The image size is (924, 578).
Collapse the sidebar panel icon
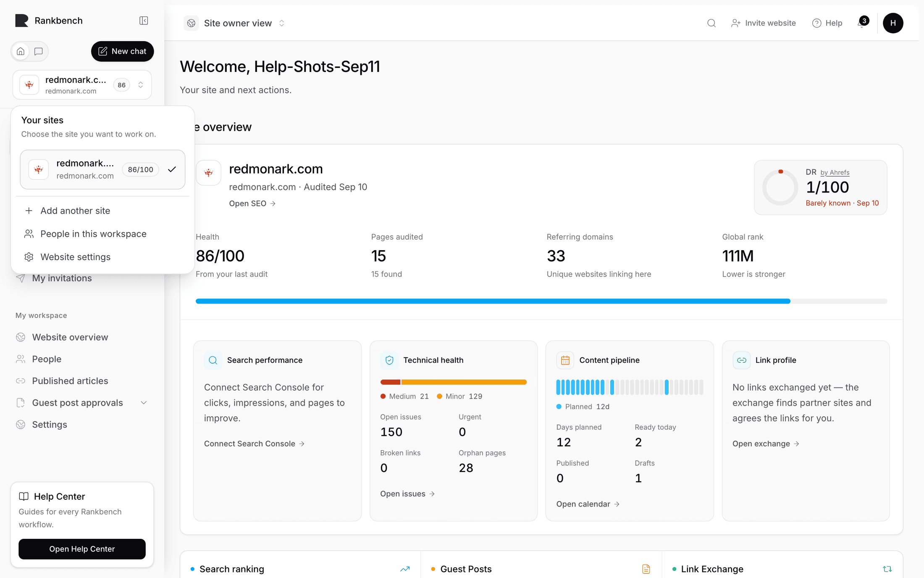click(144, 21)
